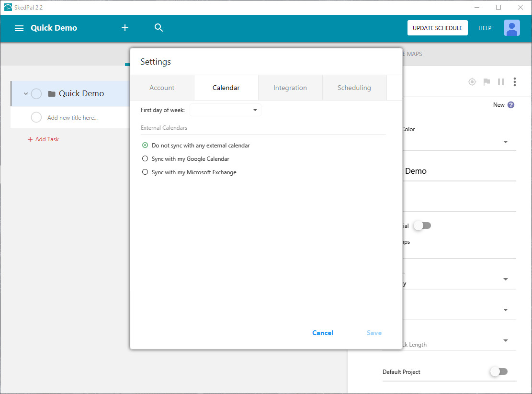Click the 'Default Project' label

tap(401, 372)
